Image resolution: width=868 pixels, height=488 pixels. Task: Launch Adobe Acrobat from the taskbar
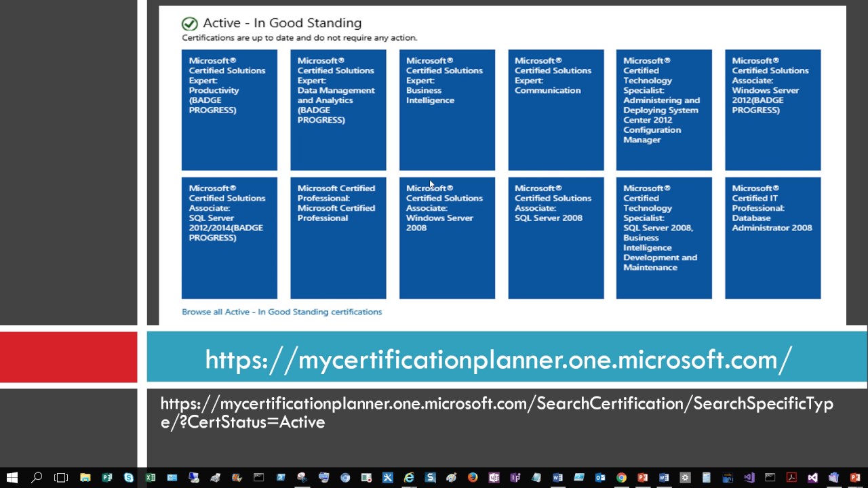coord(791,477)
